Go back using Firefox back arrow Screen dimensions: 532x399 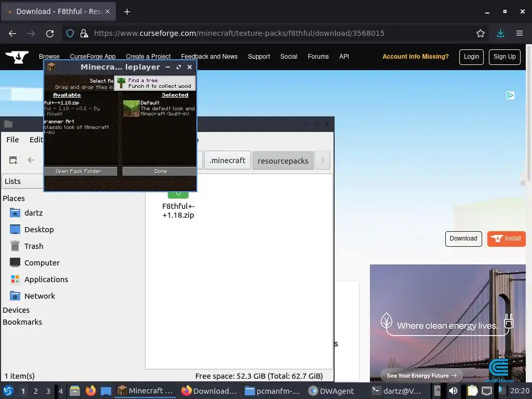pos(12,33)
